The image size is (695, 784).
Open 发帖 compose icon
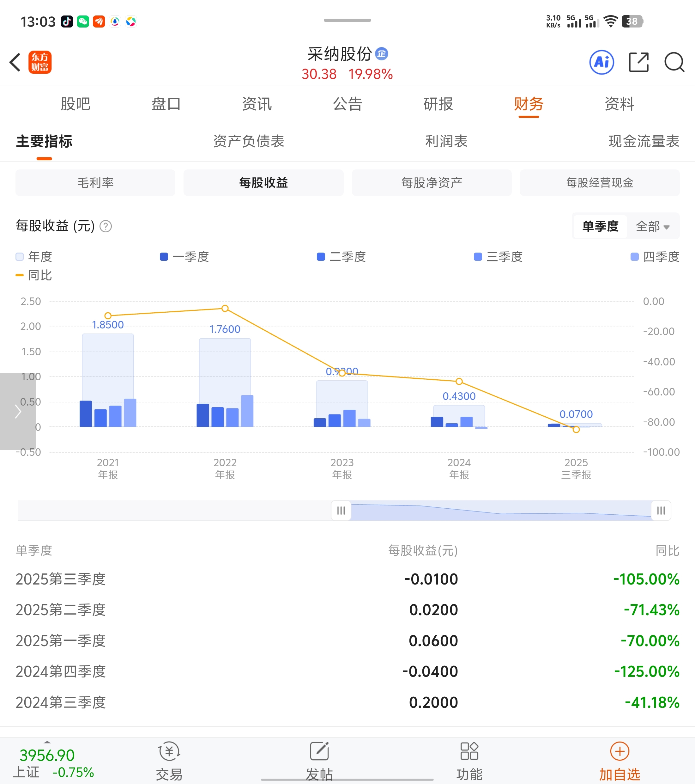pos(319,751)
